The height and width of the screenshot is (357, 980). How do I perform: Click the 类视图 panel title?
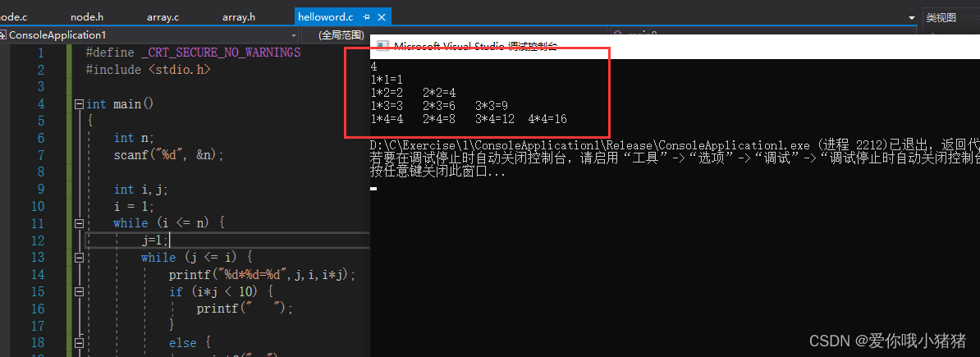pyautogui.click(x=941, y=17)
